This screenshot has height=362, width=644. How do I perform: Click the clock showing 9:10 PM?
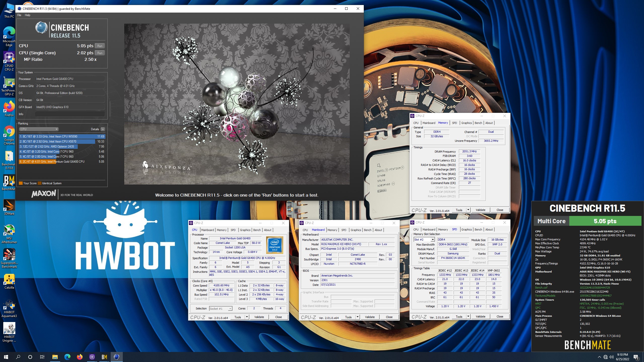622,355
